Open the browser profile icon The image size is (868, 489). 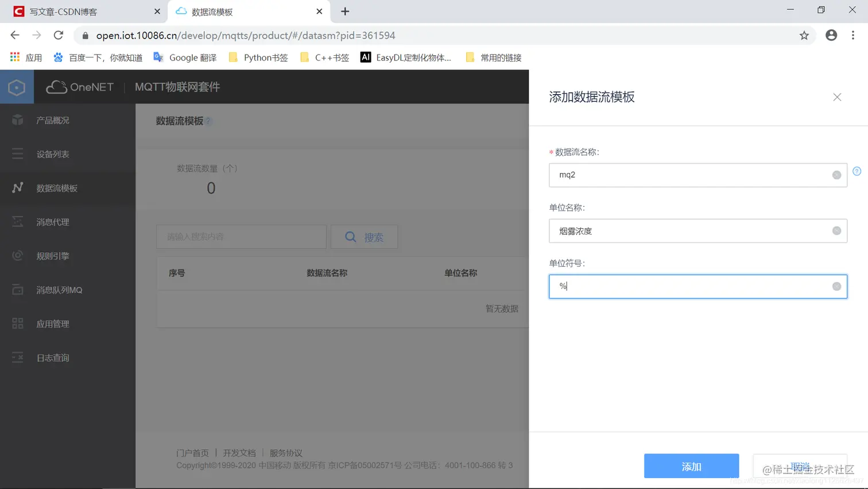pyautogui.click(x=831, y=35)
